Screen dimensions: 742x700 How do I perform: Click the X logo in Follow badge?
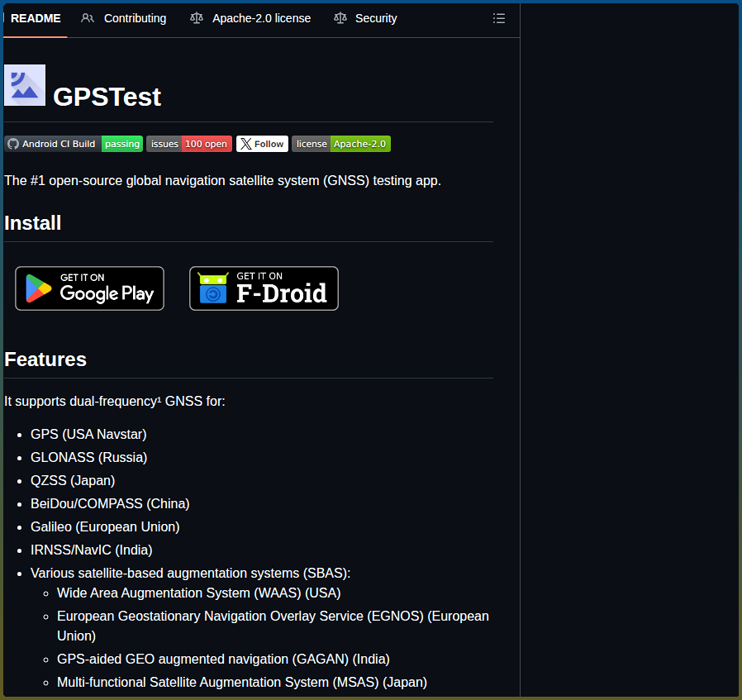[245, 144]
